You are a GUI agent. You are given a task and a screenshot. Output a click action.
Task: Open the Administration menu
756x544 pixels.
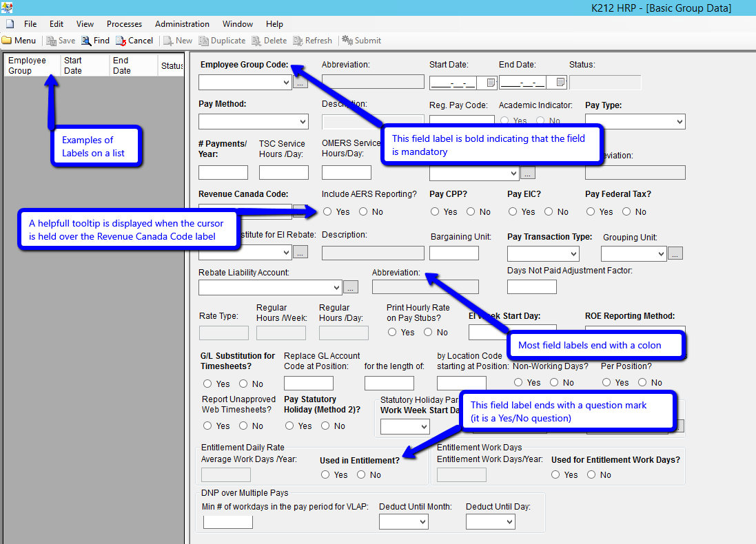(x=182, y=24)
